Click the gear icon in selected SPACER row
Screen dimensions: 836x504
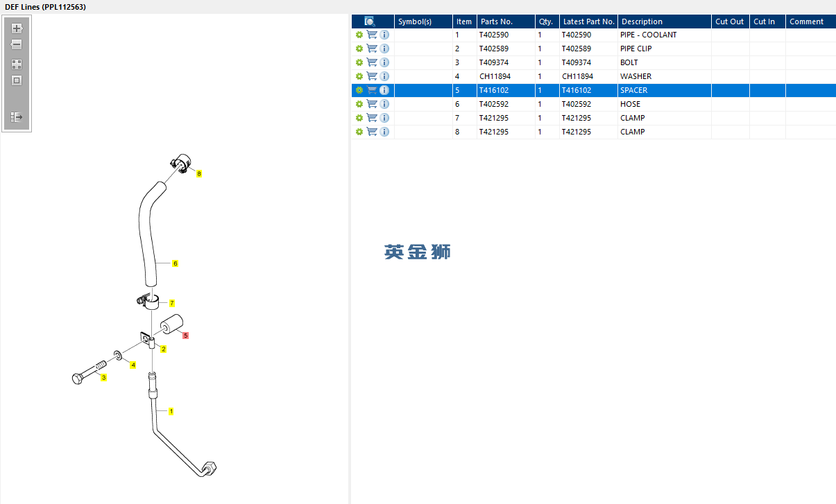pos(359,90)
